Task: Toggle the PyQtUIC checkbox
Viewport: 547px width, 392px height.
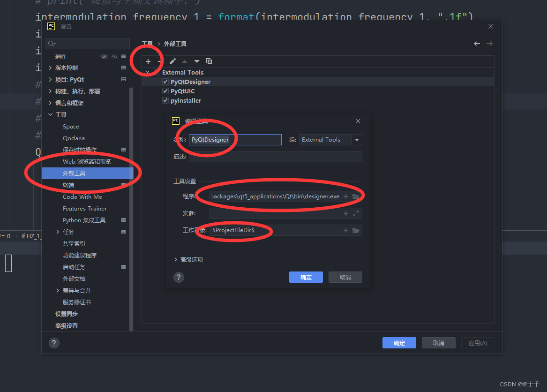Action: (x=165, y=91)
